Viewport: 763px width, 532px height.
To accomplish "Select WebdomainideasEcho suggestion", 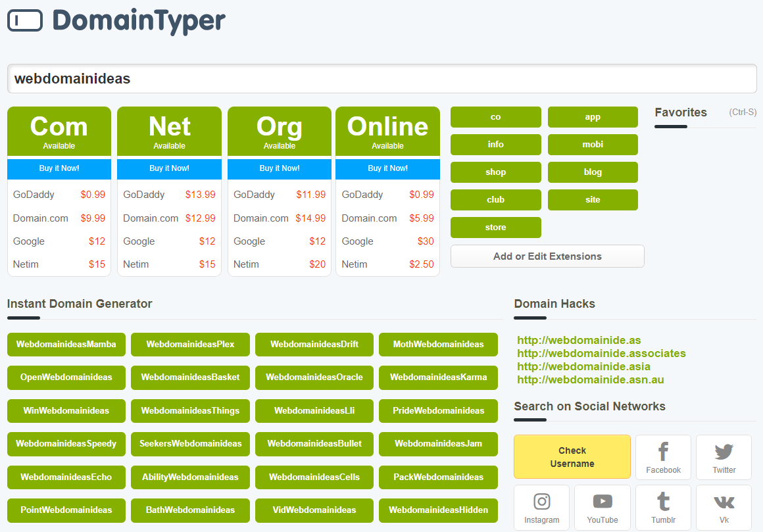I will (66, 477).
